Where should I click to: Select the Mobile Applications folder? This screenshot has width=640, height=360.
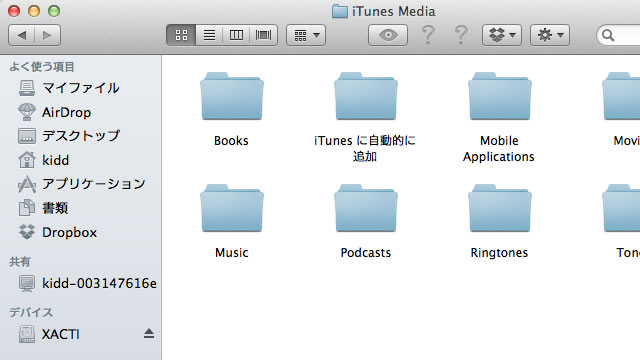point(500,96)
